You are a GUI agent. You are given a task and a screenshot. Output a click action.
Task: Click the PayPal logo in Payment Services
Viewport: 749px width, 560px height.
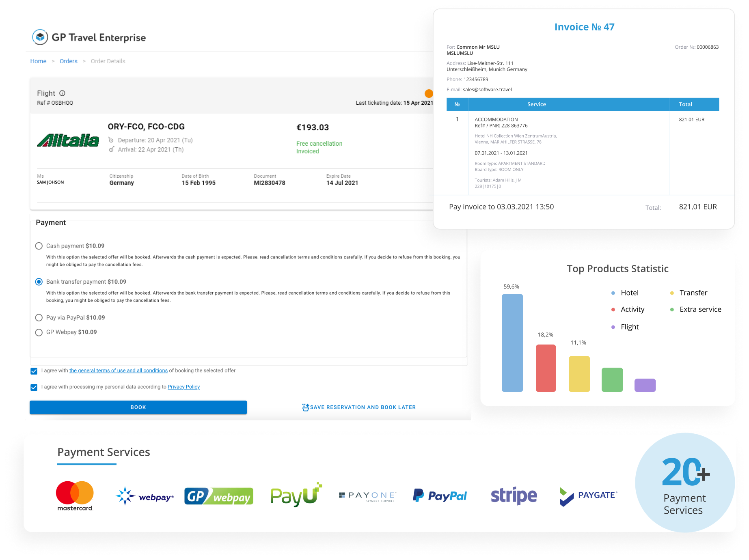coord(440,495)
